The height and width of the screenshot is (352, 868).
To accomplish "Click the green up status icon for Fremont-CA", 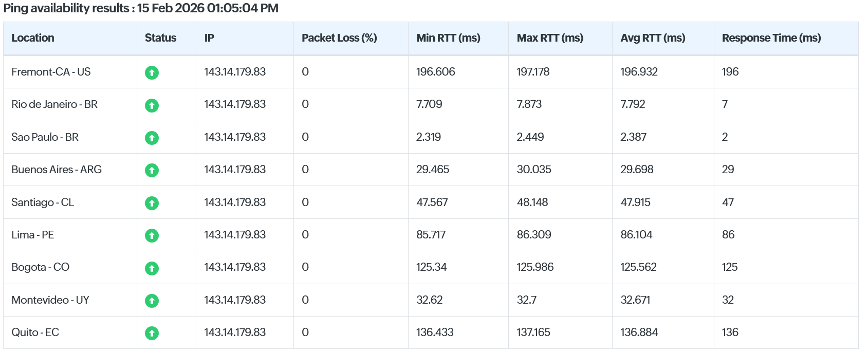I will pyautogui.click(x=152, y=72).
